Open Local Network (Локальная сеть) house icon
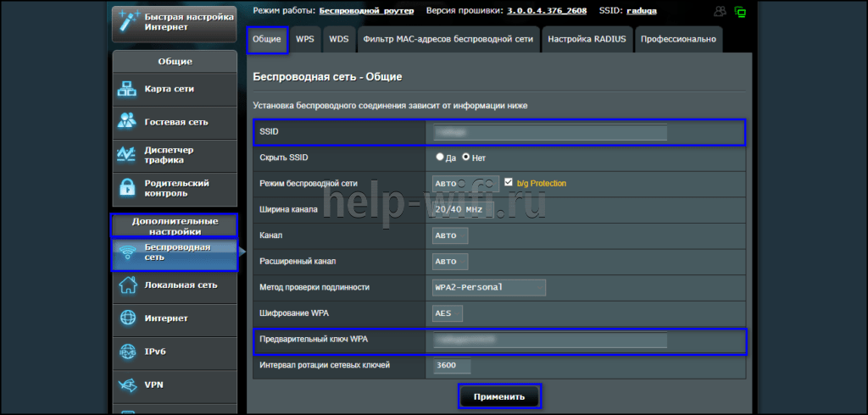This screenshot has width=868, height=415. [127, 285]
